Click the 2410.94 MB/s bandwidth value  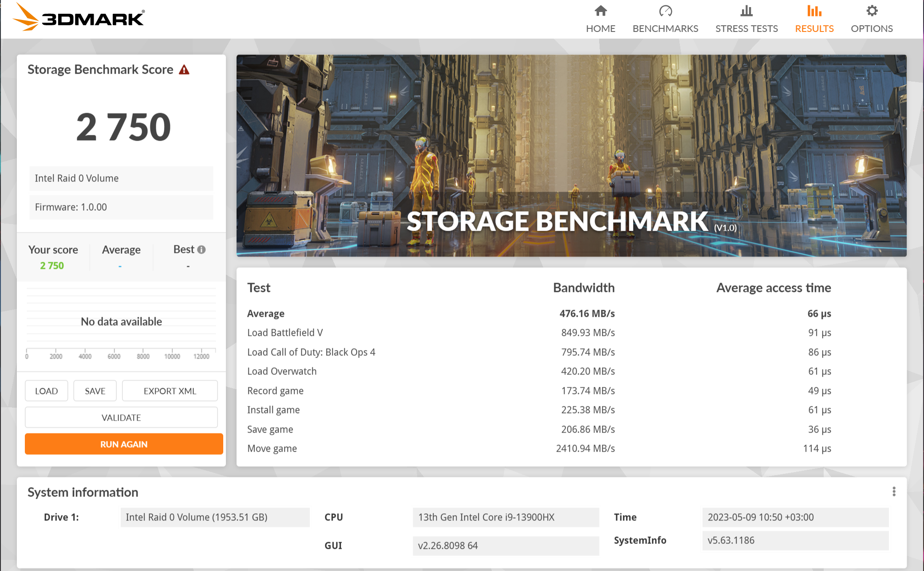[585, 449]
